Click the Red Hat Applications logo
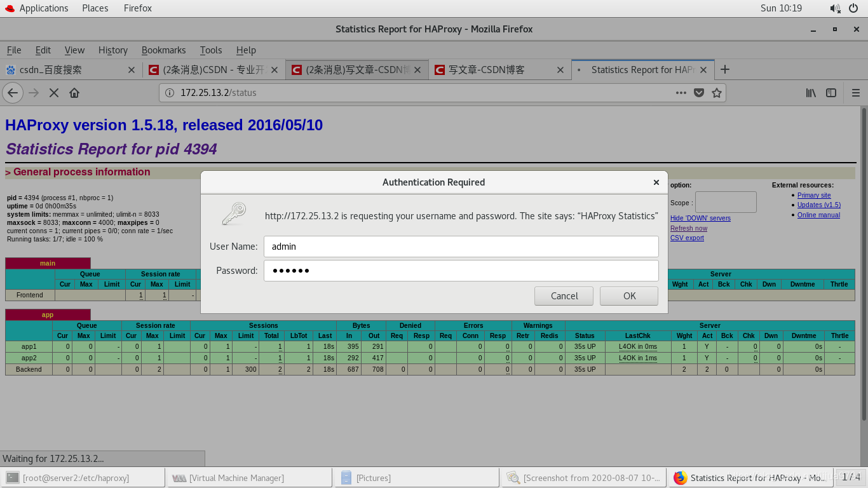The width and height of the screenshot is (868, 488). (x=10, y=8)
